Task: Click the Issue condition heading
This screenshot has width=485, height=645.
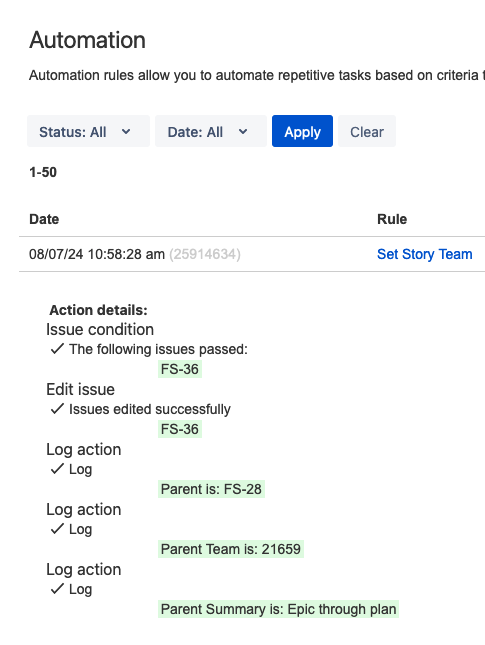Action: click(x=100, y=329)
